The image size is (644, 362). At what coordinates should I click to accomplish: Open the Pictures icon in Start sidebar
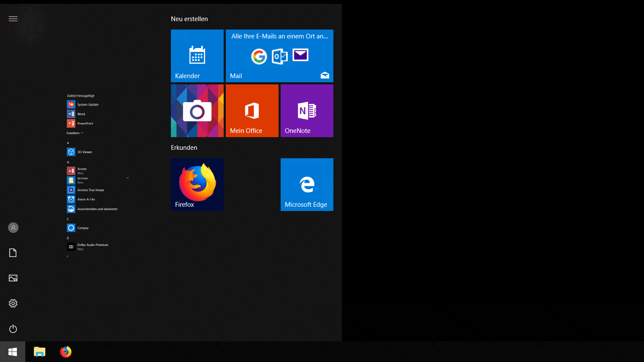pyautogui.click(x=13, y=278)
